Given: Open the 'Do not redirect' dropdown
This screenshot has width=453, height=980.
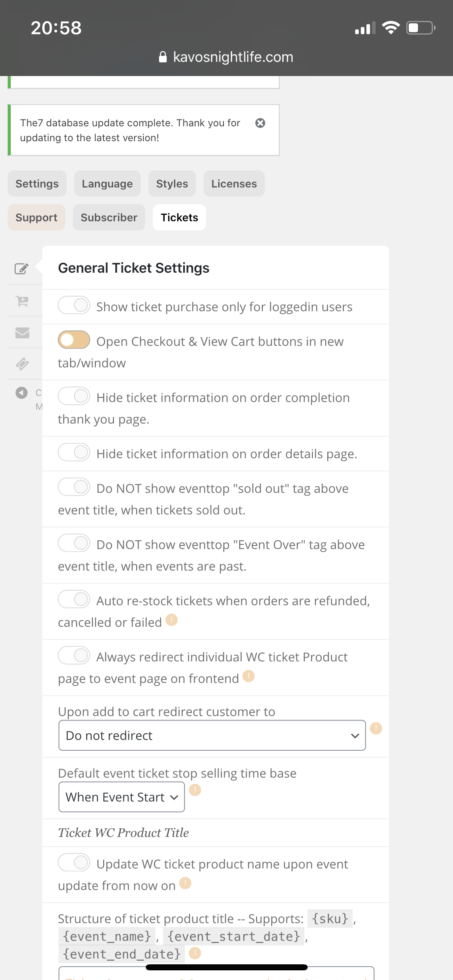Looking at the screenshot, I should tap(212, 735).
